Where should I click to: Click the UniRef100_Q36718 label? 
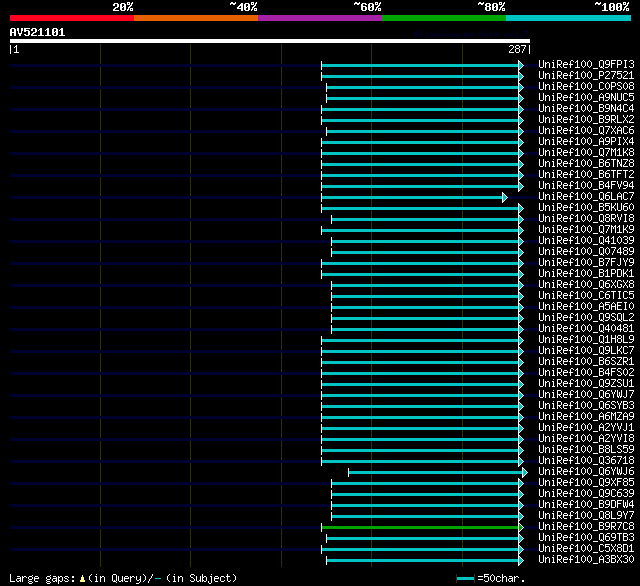coord(586,461)
